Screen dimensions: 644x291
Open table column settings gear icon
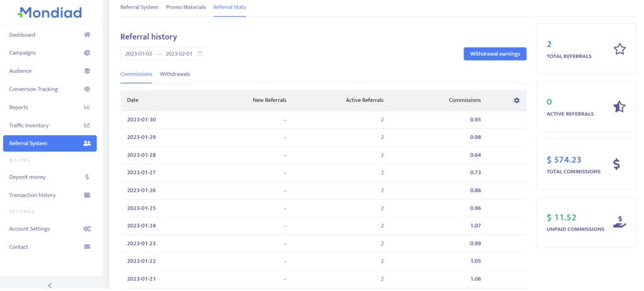point(516,100)
